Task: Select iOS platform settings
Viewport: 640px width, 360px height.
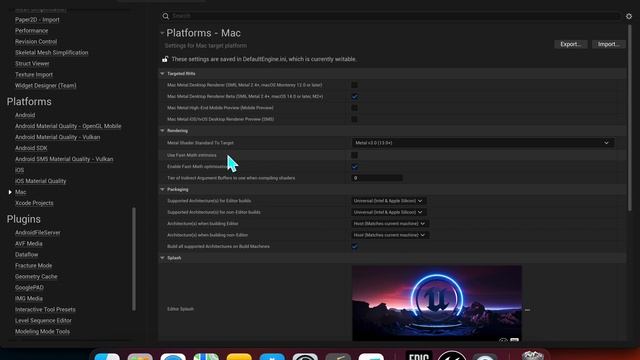Action: pyautogui.click(x=20, y=170)
